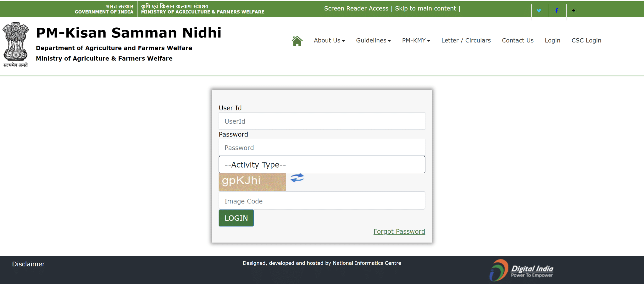Click the PM-Kisan Samman Nidhi title
The image size is (644, 284).
tap(129, 32)
